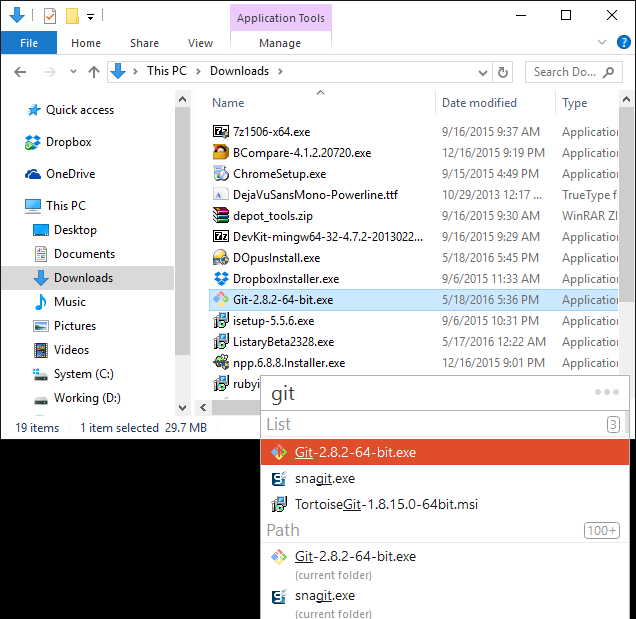The height and width of the screenshot is (619, 636).
Task: Select the snagit.exe result under Path section
Action: coord(445,603)
